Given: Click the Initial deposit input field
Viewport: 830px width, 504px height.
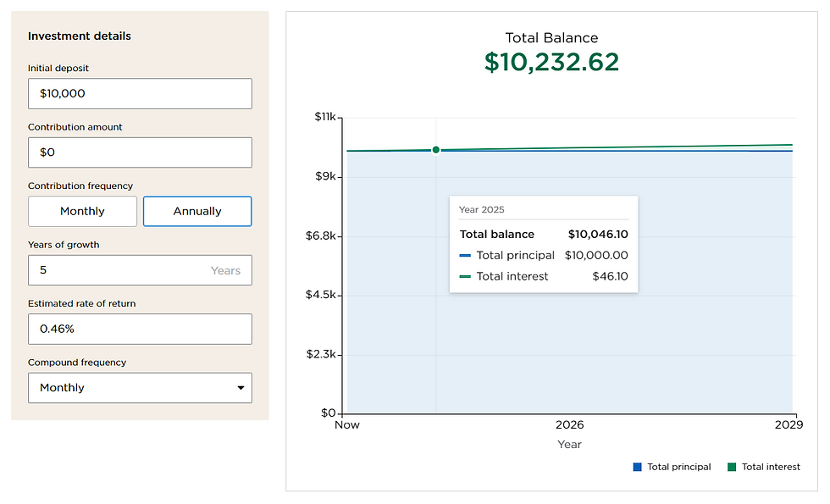Looking at the screenshot, I should click(140, 94).
